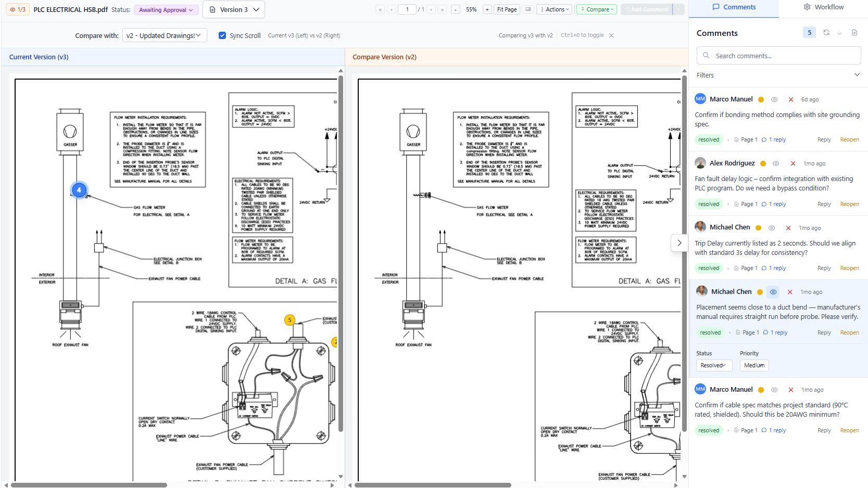Click inside the Search comments field
868x488 pixels.
(778, 55)
